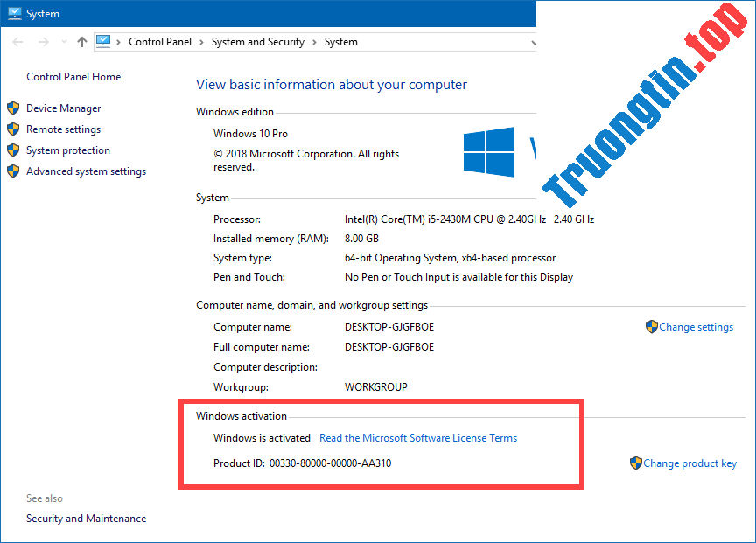Open Change settings for computer name
Viewport: 756px width, 543px height.
[696, 327]
